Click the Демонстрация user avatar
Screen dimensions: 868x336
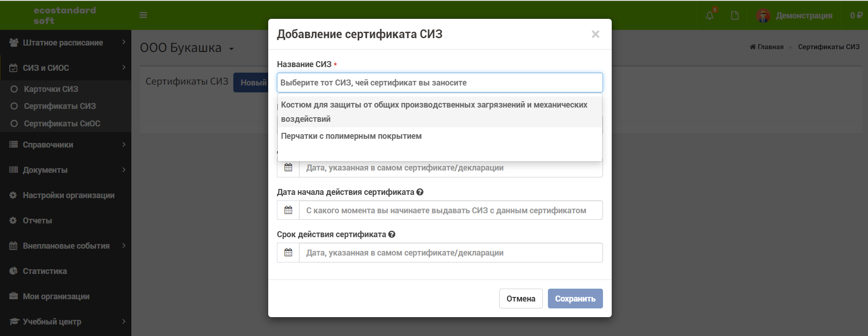coord(763,16)
